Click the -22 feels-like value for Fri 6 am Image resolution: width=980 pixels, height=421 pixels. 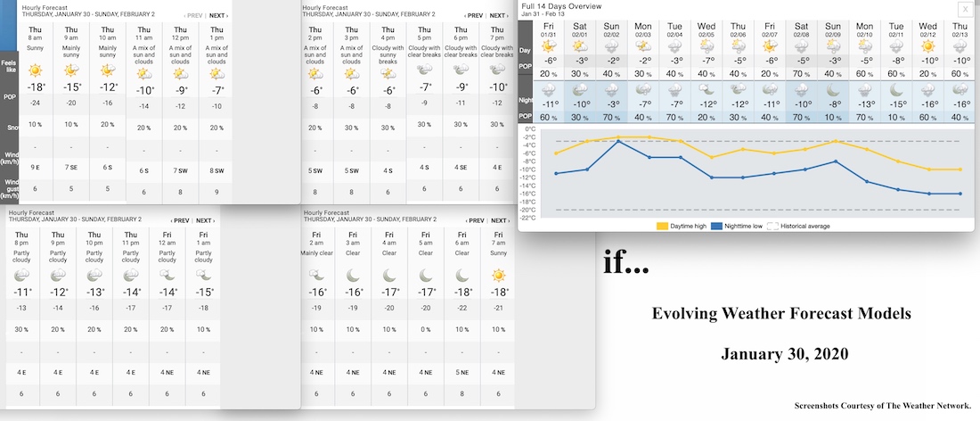tap(462, 308)
